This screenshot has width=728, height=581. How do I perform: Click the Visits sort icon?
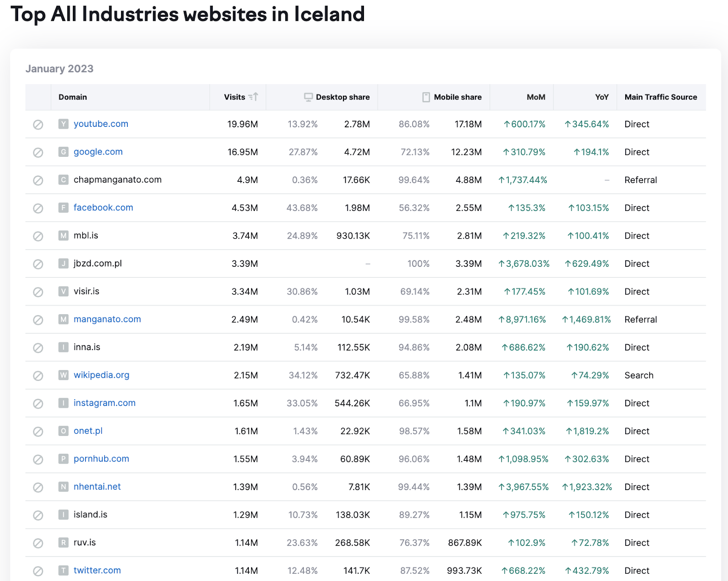pos(253,97)
